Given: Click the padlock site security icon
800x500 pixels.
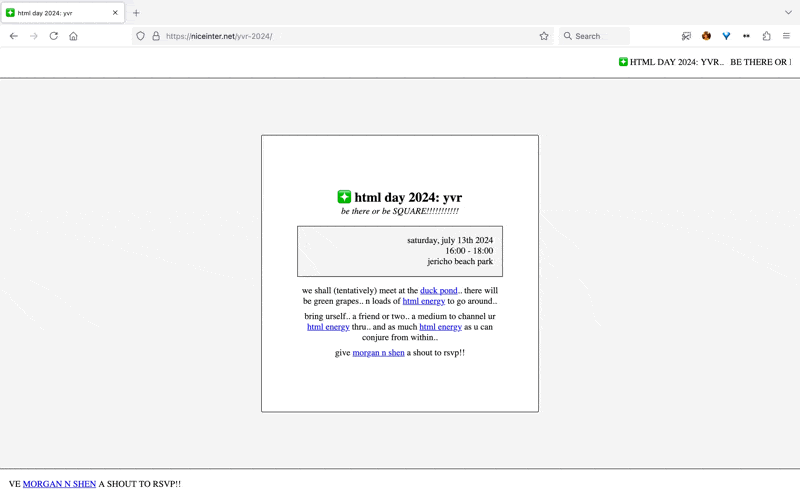Looking at the screenshot, I should [x=156, y=36].
